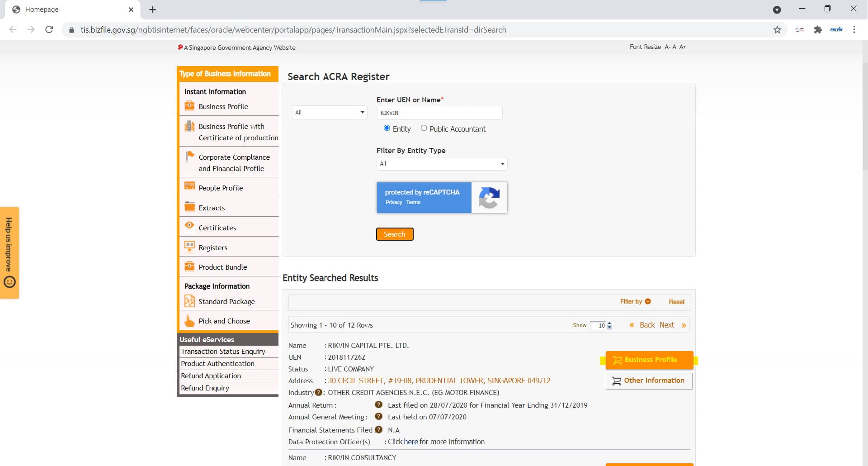Click the Standard Package puzzle icon
The image size is (868, 466).
189,301
